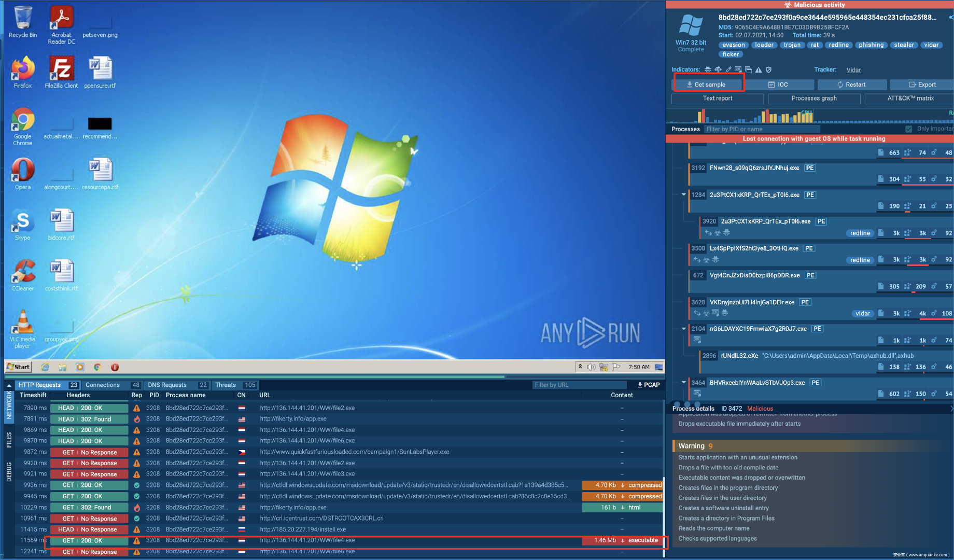
Task: Select the stealer tag in header
Action: point(904,45)
